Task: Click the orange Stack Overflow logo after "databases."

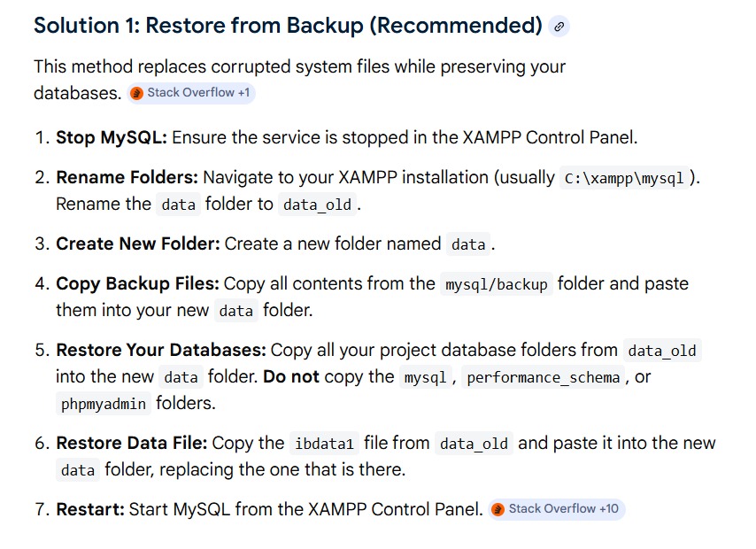Action: [137, 93]
